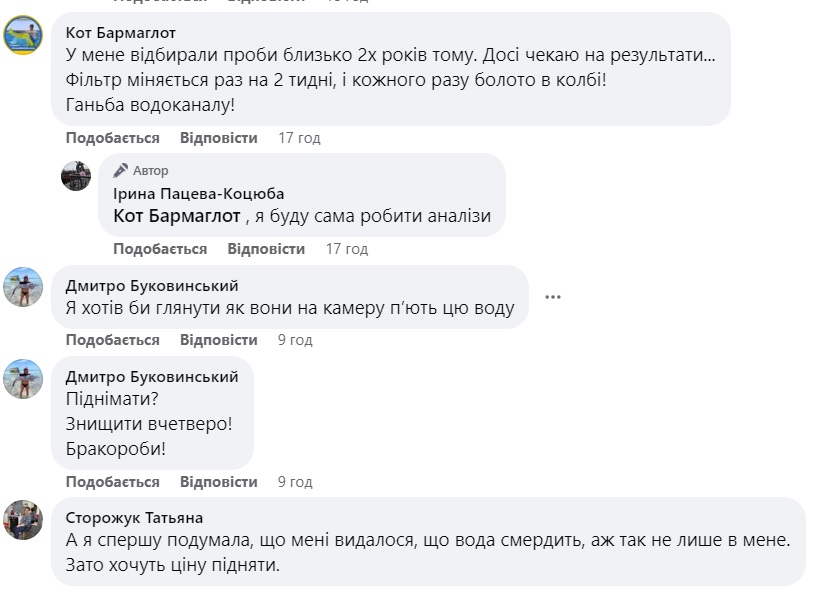Click '9 год' timestamp under 'Бракороби!' comment
The width and height of the screenshot is (833, 593).
295,482
